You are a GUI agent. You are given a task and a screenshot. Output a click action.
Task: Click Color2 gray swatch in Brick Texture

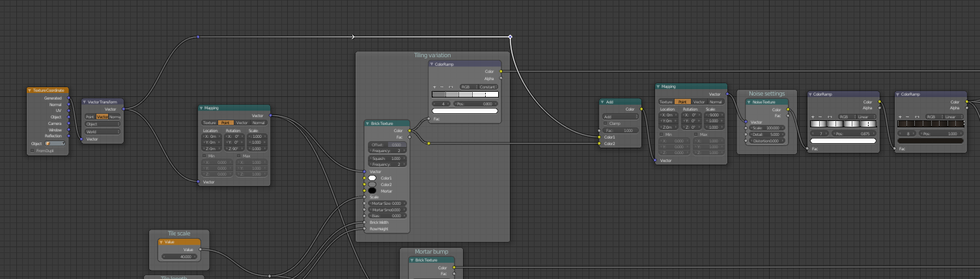(x=372, y=184)
